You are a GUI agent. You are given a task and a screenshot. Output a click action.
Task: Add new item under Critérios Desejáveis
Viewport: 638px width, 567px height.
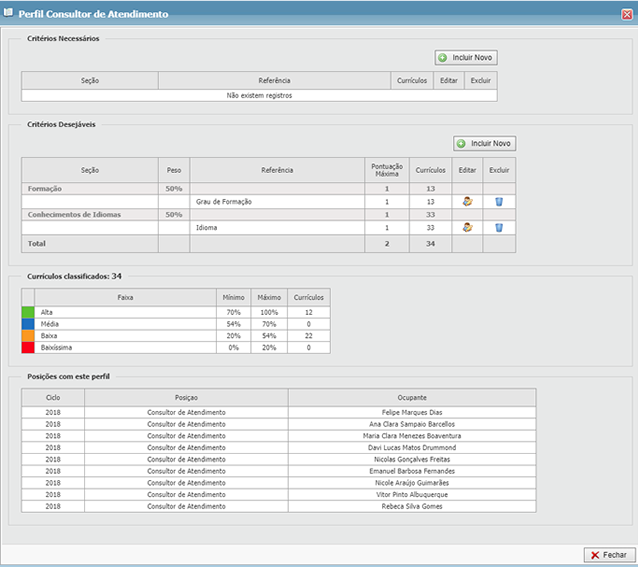click(485, 143)
